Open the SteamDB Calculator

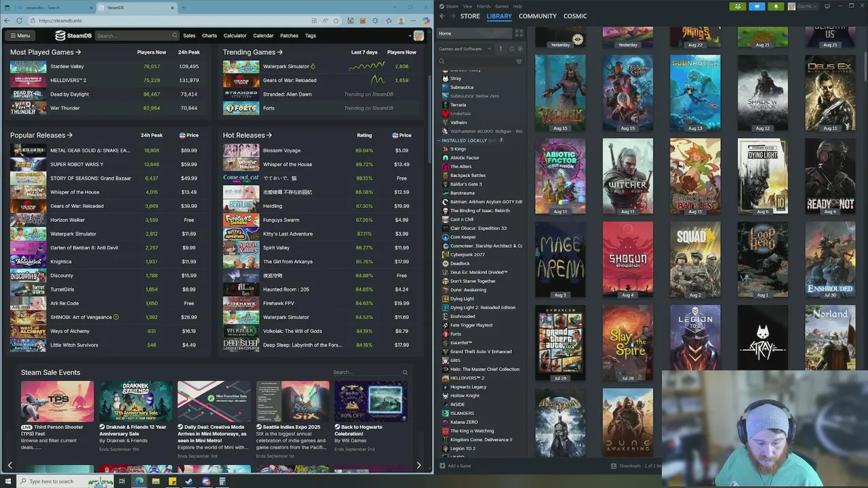[235, 36]
